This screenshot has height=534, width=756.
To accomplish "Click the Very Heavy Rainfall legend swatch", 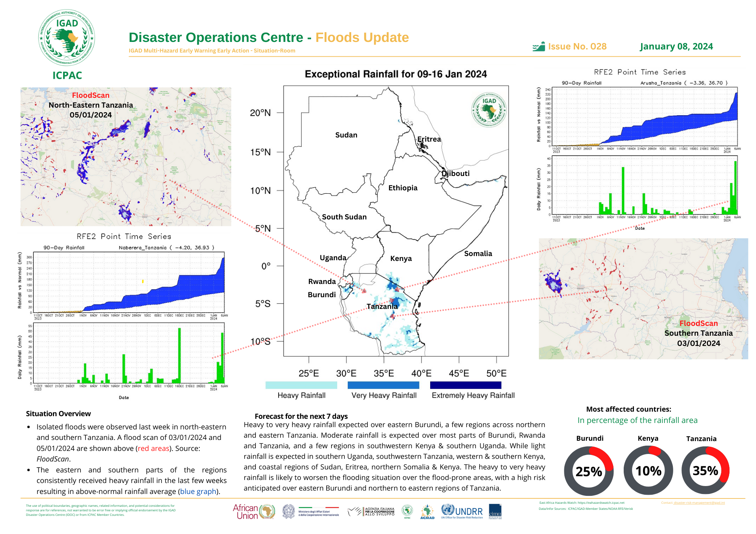I will coord(383,385).
